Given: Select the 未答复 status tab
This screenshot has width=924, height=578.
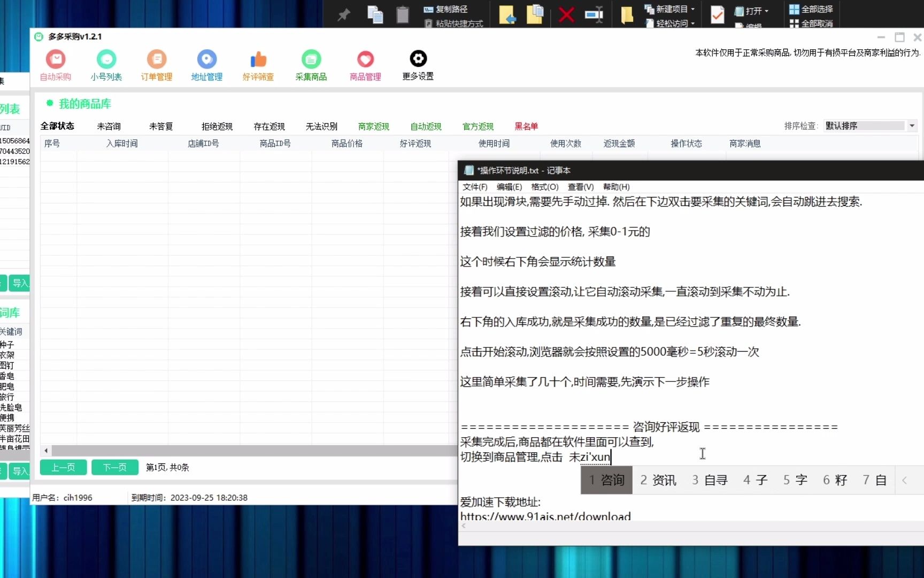Looking at the screenshot, I should tap(161, 126).
